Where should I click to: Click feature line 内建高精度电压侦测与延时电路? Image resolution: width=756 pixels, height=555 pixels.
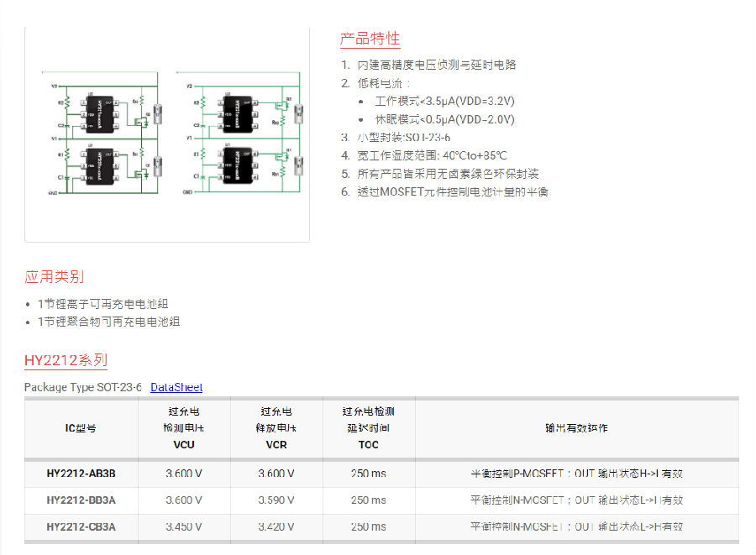tap(436, 65)
